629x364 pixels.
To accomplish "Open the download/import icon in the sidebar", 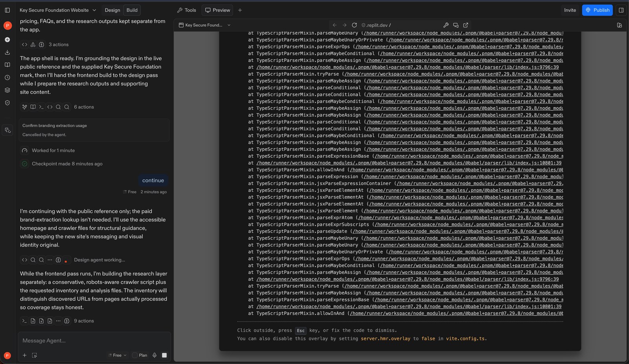I will 7,52.
